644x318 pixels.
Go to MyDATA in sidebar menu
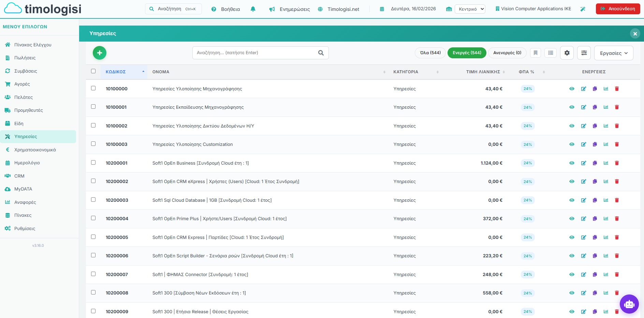click(23, 189)
